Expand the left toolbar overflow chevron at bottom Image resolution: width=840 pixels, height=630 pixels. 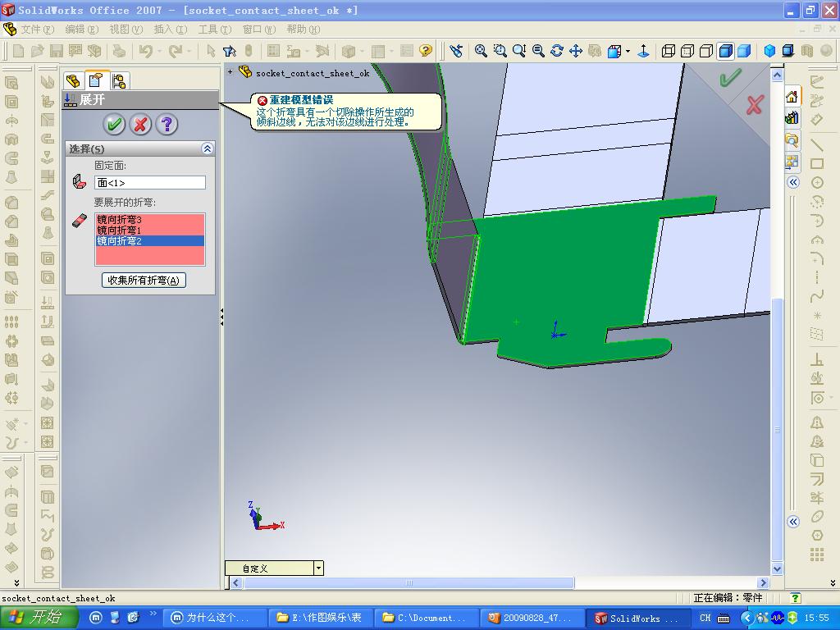16,583
